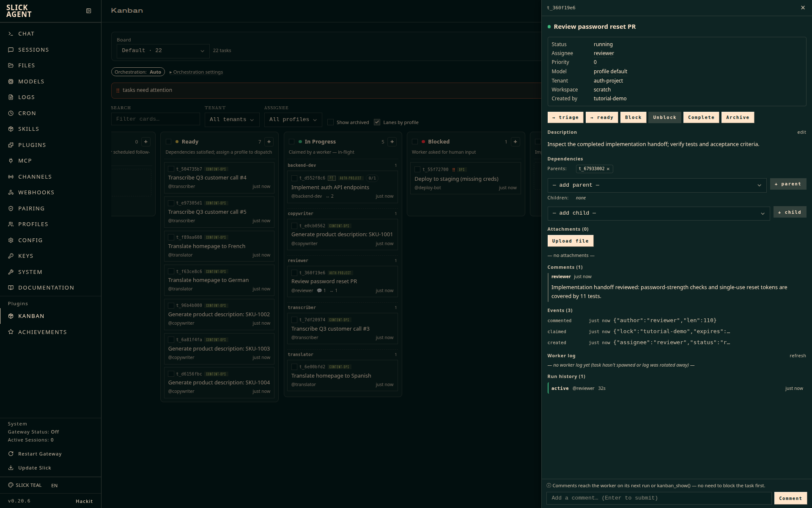Toggle Show archived checkbox
Image resolution: width=812 pixels, height=508 pixels.
(x=331, y=122)
